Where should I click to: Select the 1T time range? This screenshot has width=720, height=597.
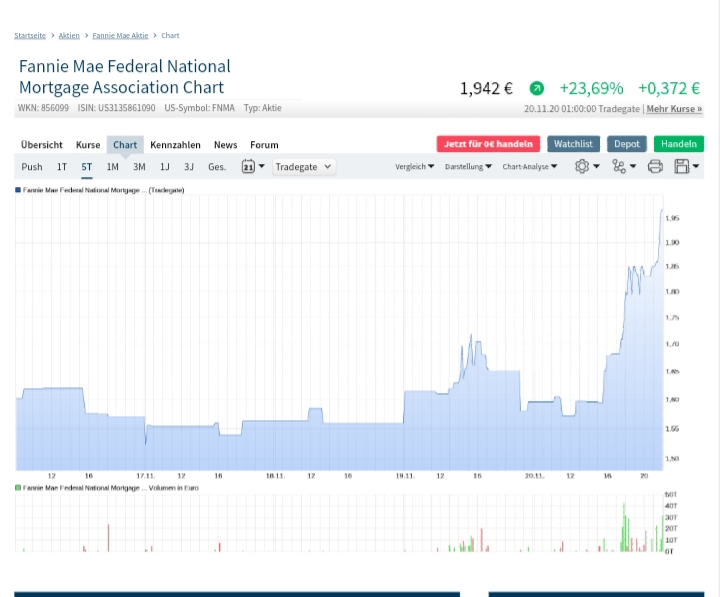[x=62, y=167]
